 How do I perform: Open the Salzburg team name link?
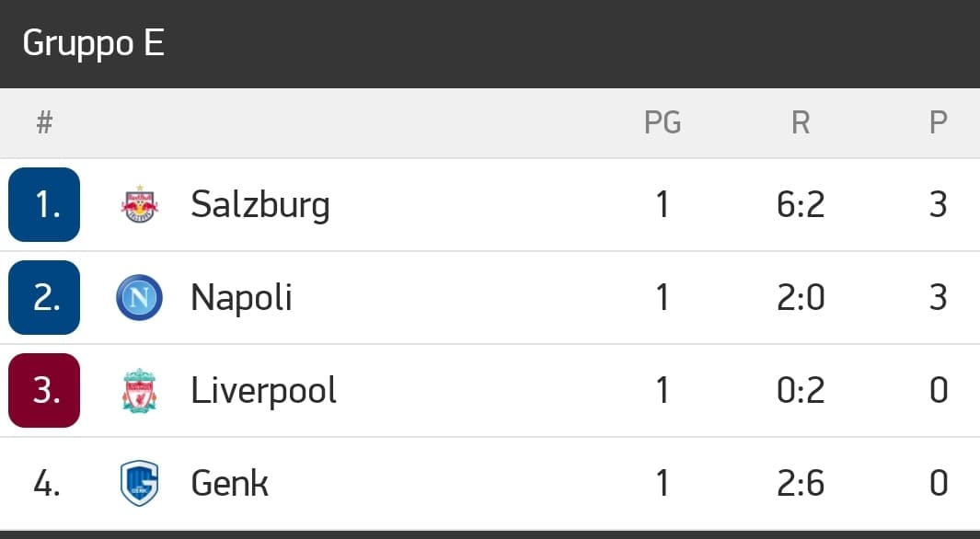click(259, 205)
